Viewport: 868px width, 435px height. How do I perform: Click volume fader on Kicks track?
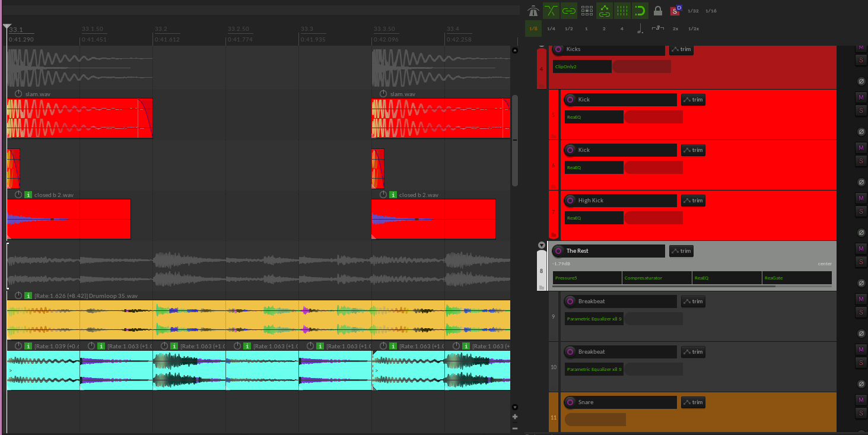[x=641, y=66]
